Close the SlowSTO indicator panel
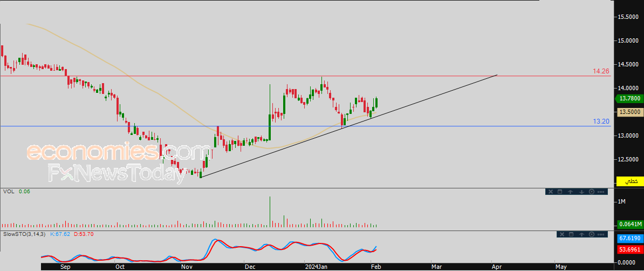 point(562,234)
